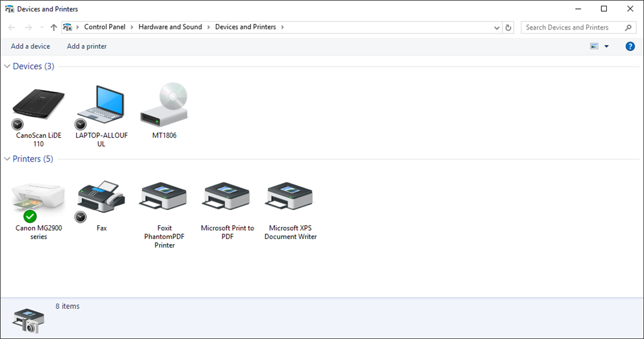
Task: Select the Microsoft Print to PDF icon
Action: pyautogui.click(x=226, y=196)
